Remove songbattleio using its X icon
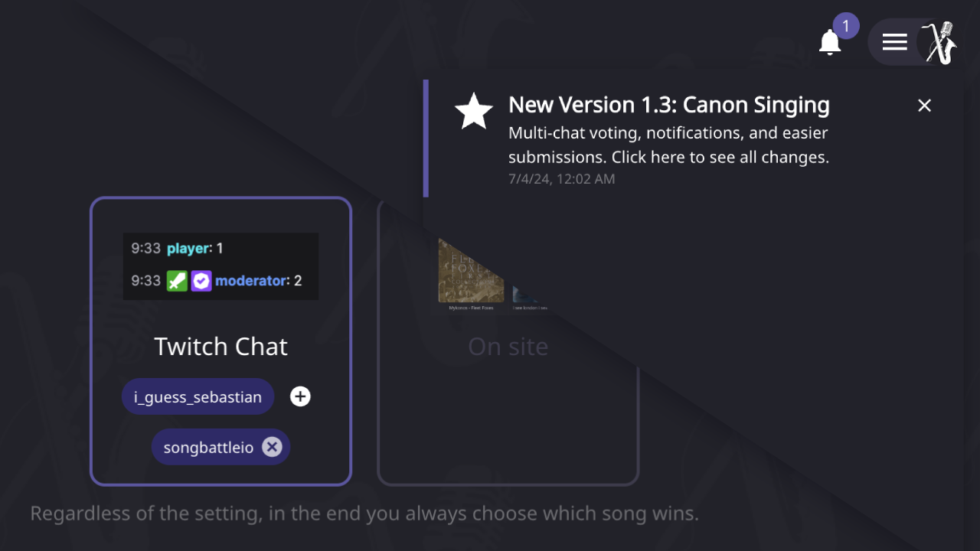The image size is (980, 551). click(x=272, y=447)
